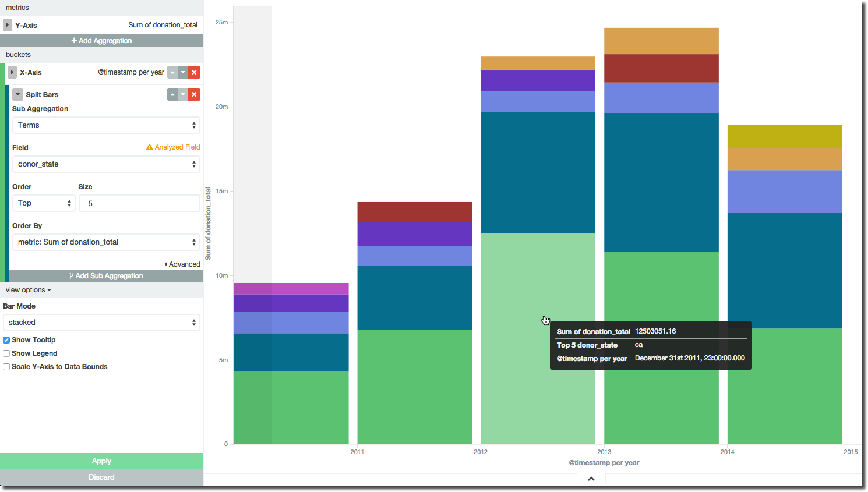
Task: Collapse the Split Bars section arrow
Action: 18,94
